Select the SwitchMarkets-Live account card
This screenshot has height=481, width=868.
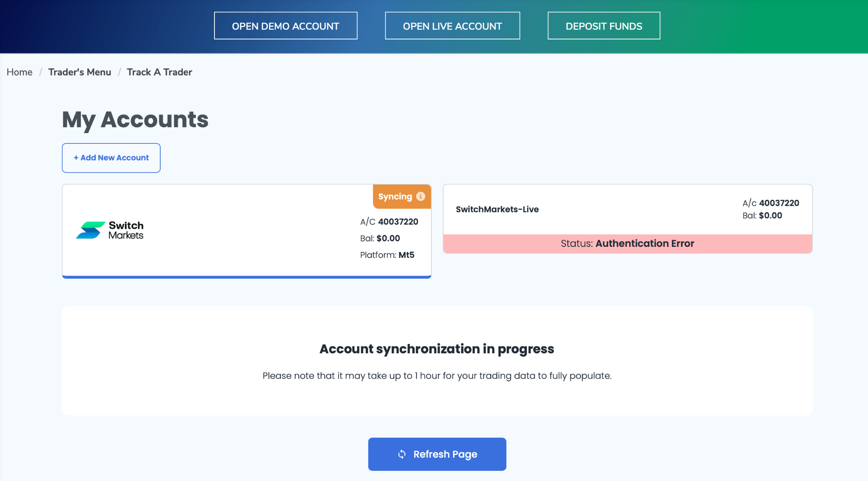627,219
